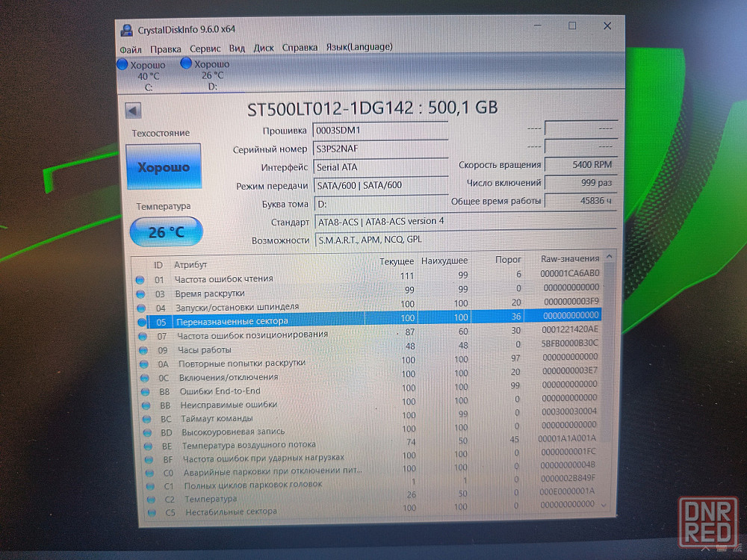Click the serial number field S3PS2NAF
This screenshot has width=747, height=560.
(x=380, y=149)
